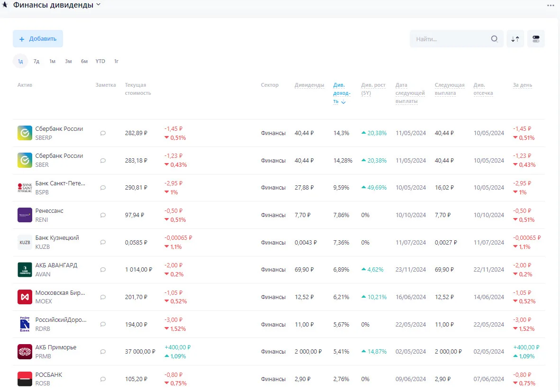Expand the Финансы дивиденды list dropdown
560x392 pixels.
(x=99, y=5)
